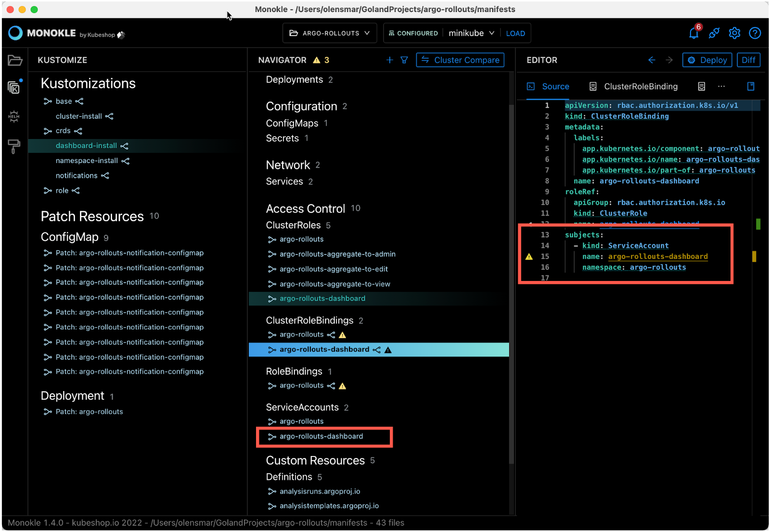
Task: Click the LOAD cluster link
Action: (515, 34)
